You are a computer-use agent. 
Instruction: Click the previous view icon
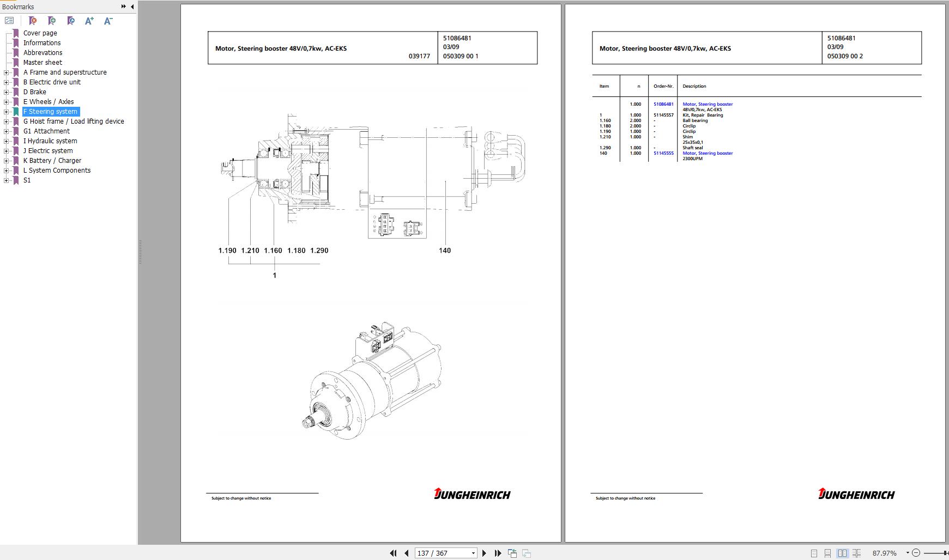click(512, 553)
